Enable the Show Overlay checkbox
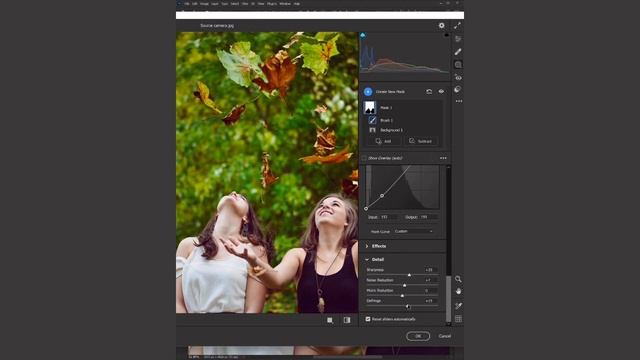The image size is (640, 360). (364, 158)
